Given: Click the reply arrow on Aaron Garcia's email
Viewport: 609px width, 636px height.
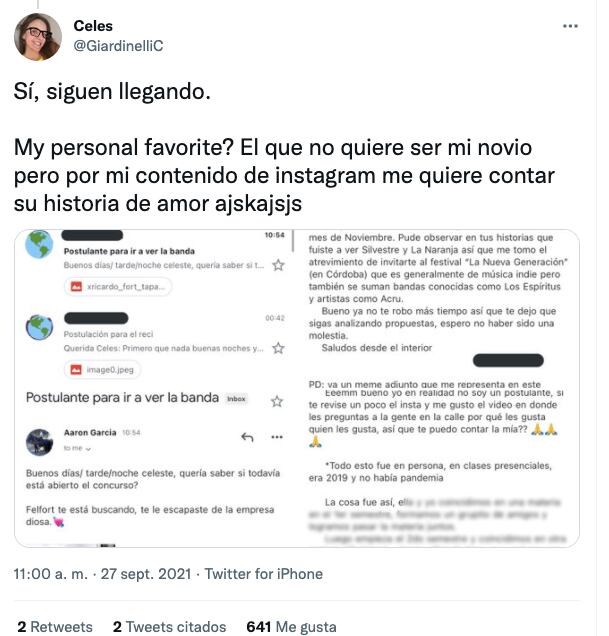Looking at the screenshot, I should [247, 437].
